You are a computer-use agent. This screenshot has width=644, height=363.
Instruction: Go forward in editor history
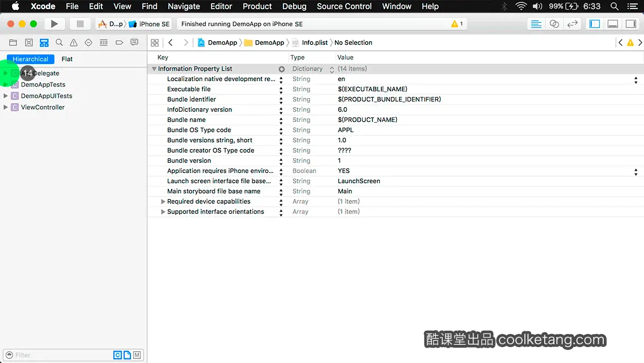click(x=185, y=43)
